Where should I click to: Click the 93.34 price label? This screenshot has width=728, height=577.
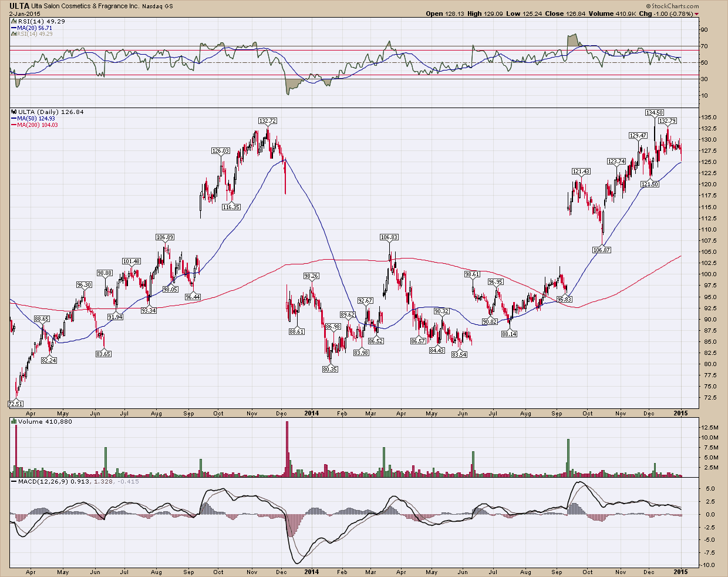tap(149, 310)
